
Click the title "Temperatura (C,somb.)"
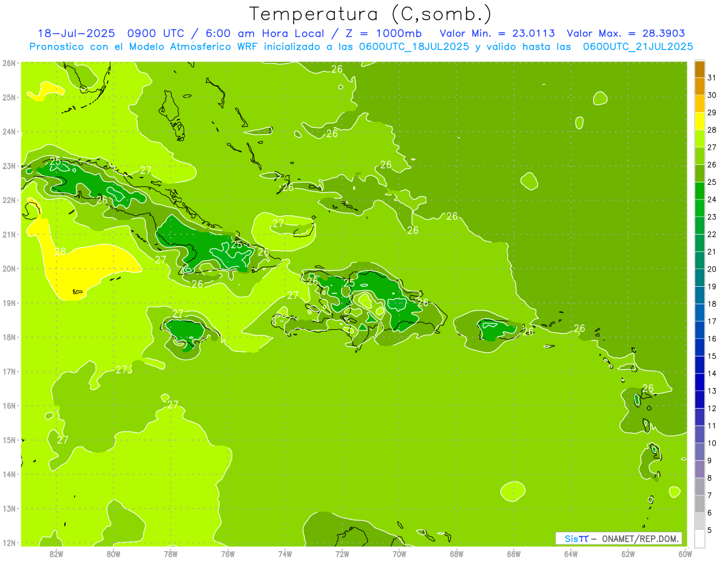(370, 13)
